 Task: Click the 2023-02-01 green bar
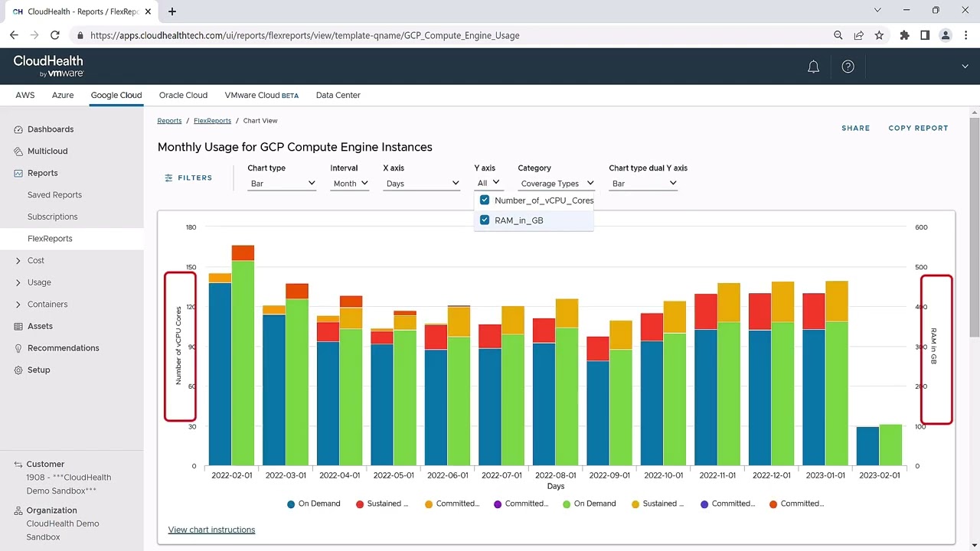[x=890, y=445]
